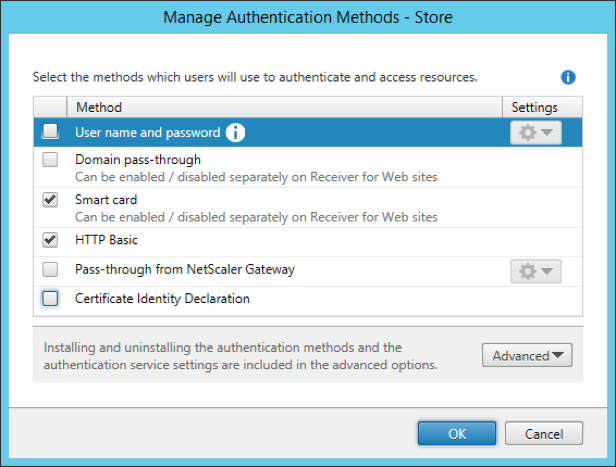Check the Domain pass-through checkbox
This screenshot has height=467, width=616.
point(50,160)
